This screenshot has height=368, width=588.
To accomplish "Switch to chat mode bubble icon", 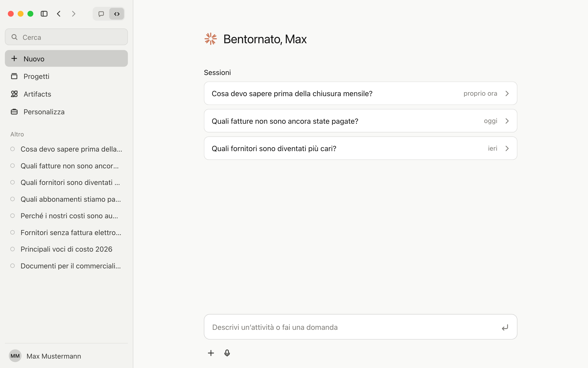I will tap(101, 14).
